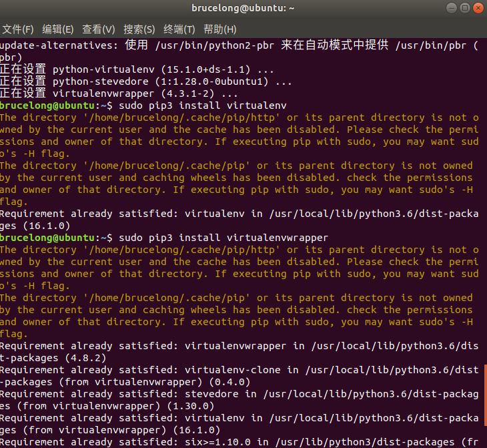Click the command 'sudo pip3 install virtualenv'
This screenshot has width=487, height=448.
click(x=203, y=105)
